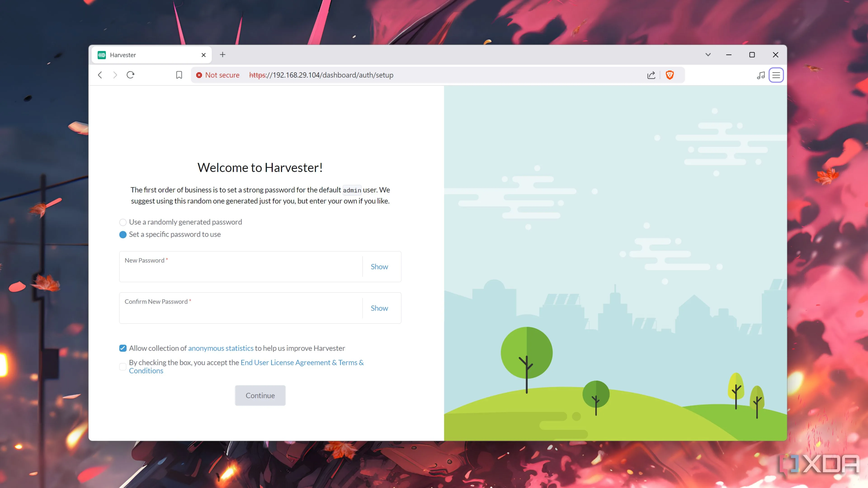Open the media control music note icon

(x=760, y=75)
